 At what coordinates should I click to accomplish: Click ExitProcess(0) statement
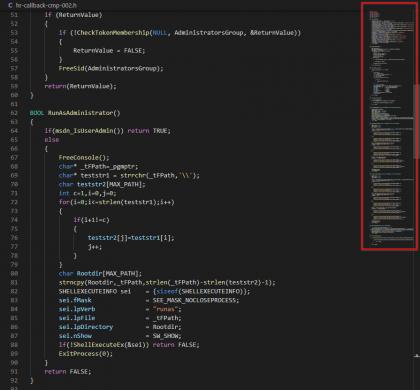coord(86,354)
